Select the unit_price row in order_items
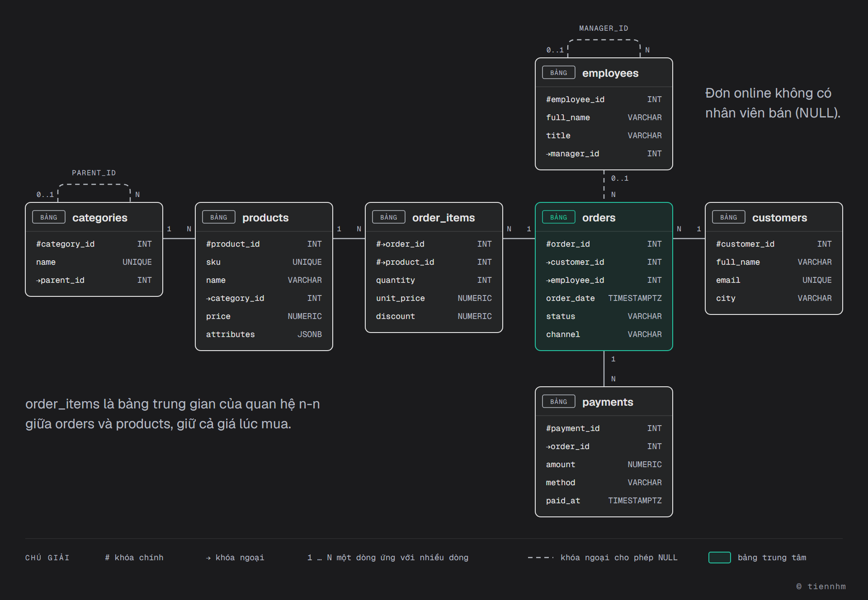868x600 pixels. click(434, 298)
